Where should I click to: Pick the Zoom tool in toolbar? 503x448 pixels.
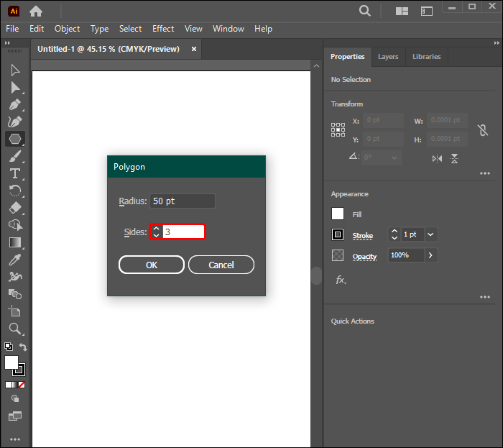[14, 329]
